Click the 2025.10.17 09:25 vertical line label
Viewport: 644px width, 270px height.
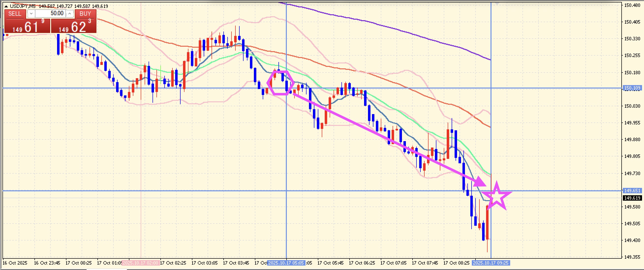[x=491, y=263]
